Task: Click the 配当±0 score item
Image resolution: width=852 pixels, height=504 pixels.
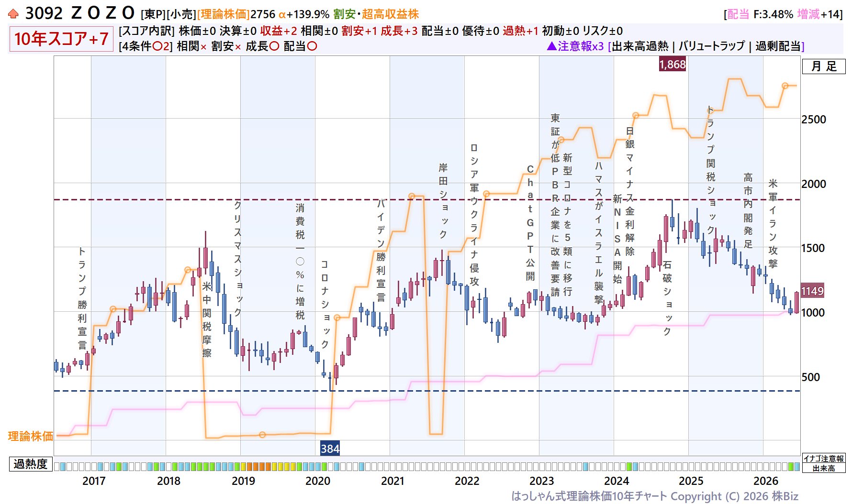Action: pos(440,31)
